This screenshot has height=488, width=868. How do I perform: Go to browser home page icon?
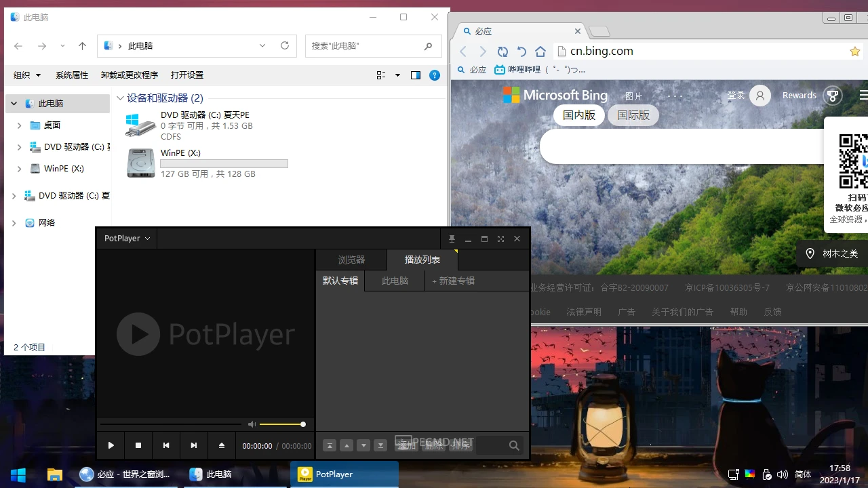540,52
